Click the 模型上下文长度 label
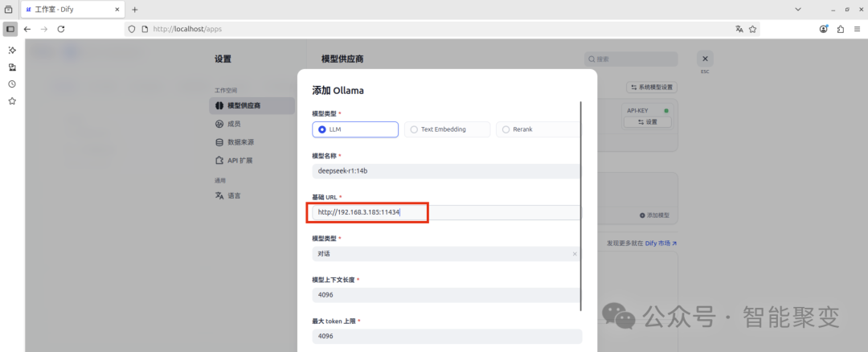This screenshot has width=868, height=352. coord(334,280)
